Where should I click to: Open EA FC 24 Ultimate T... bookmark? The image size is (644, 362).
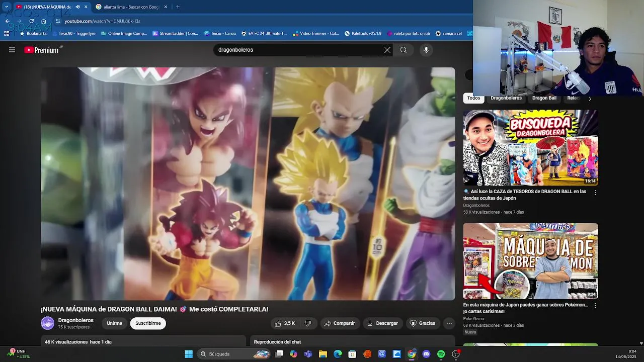(264, 34)
